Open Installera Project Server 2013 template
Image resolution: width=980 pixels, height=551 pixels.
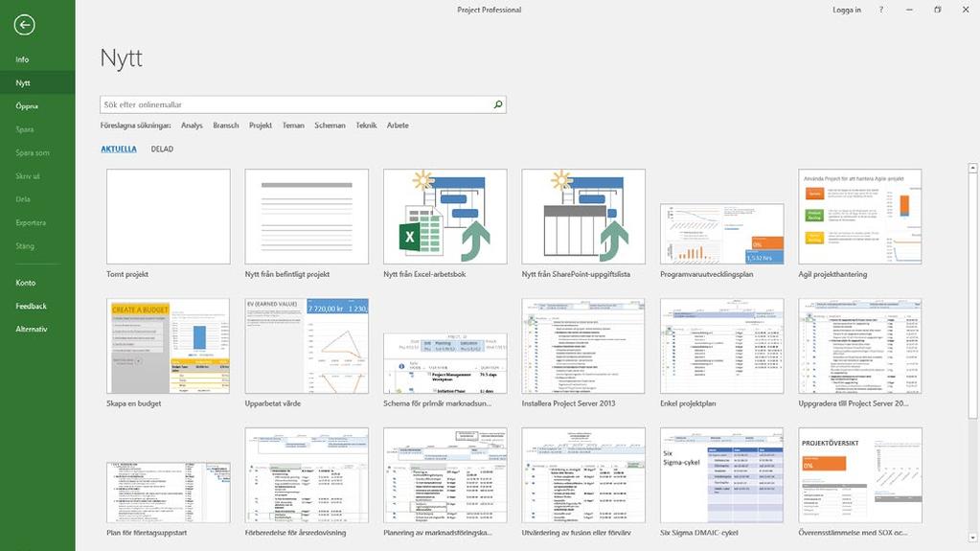583,346
